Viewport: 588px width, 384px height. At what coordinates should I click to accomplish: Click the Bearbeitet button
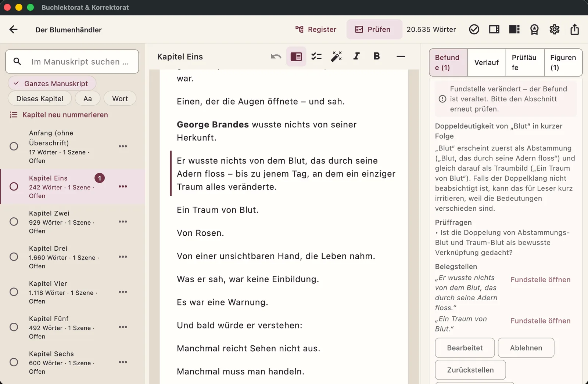click(465, 348)
